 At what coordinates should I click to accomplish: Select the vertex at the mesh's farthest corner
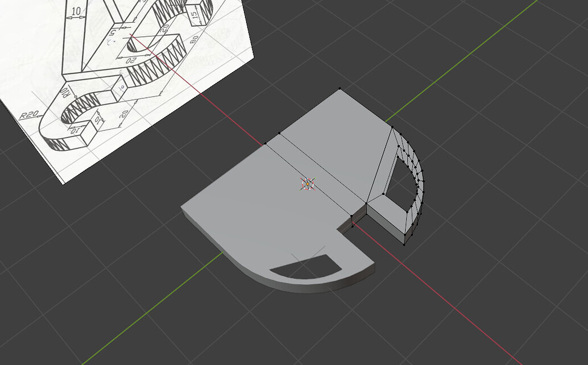[339, 89]
